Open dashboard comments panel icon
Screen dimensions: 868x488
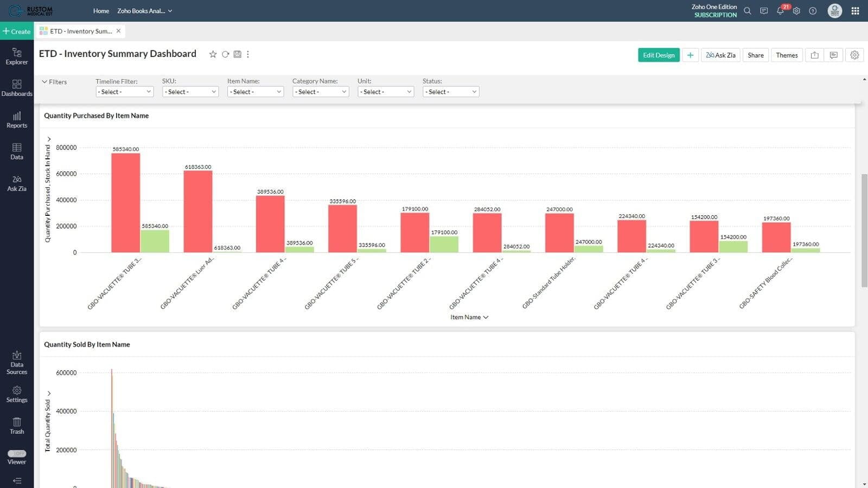[834, 55]
